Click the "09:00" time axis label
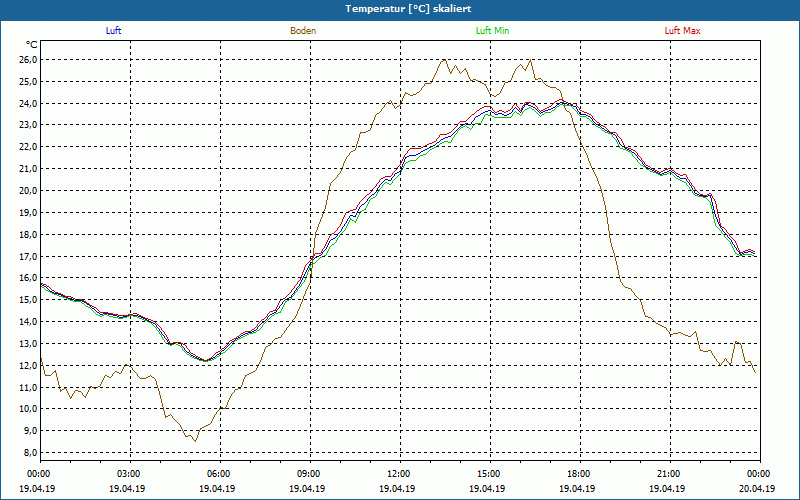Viewport: 800px width, 500px height. pyautogui.click(x=310, y=474)
